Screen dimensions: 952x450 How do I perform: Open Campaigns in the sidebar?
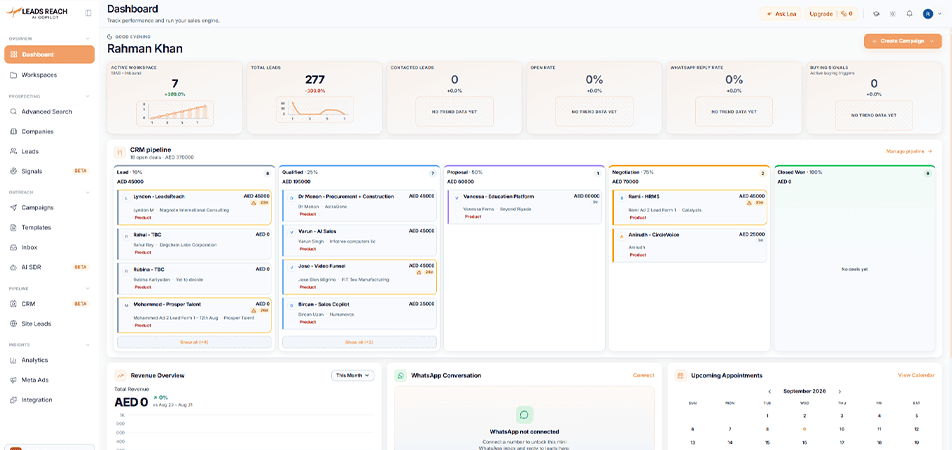pyautogui.click(x=49, y=208)
